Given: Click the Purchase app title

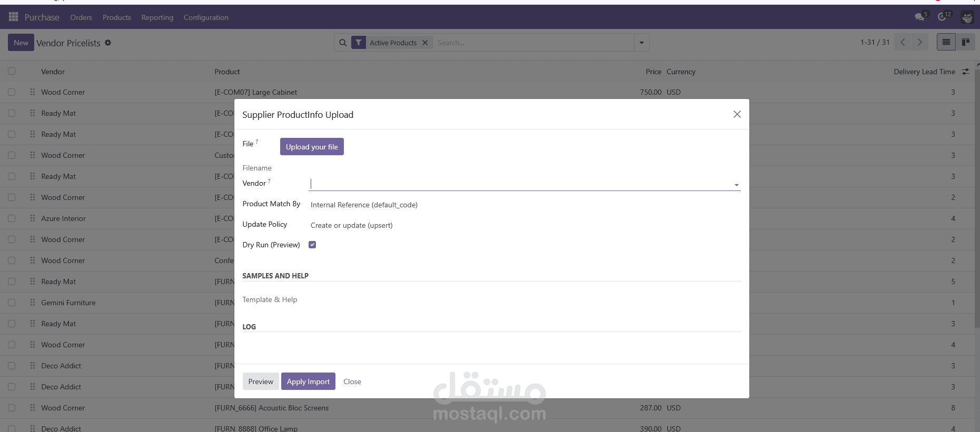Looking at the screenshot, I should [42, 17].
